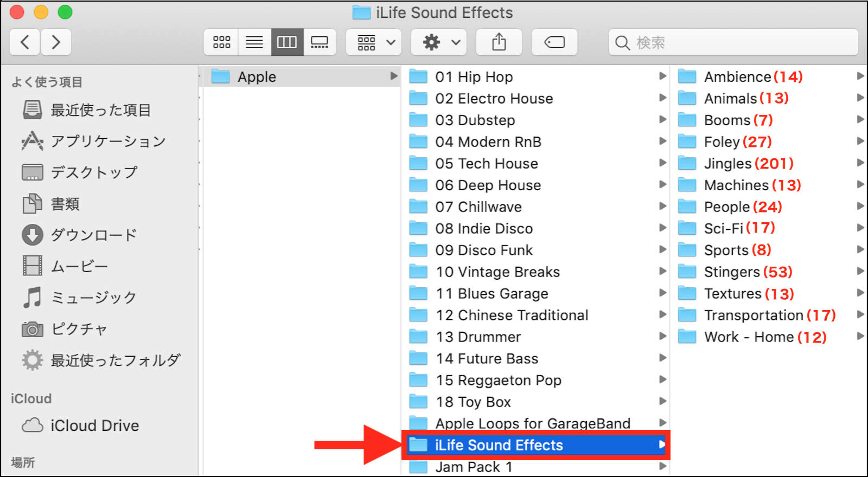
Task: Expand the 13 Drummer folder arrow
Action: coord(662,336)
